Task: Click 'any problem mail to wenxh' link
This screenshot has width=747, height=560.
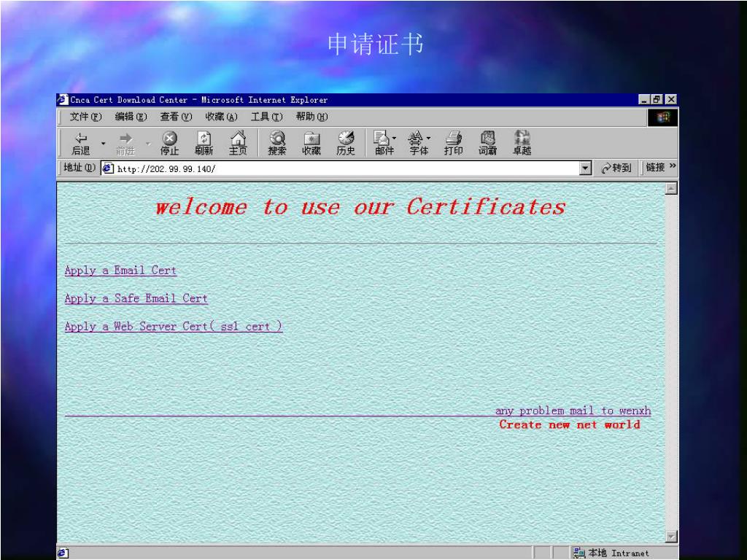Action: click(573, 411)
